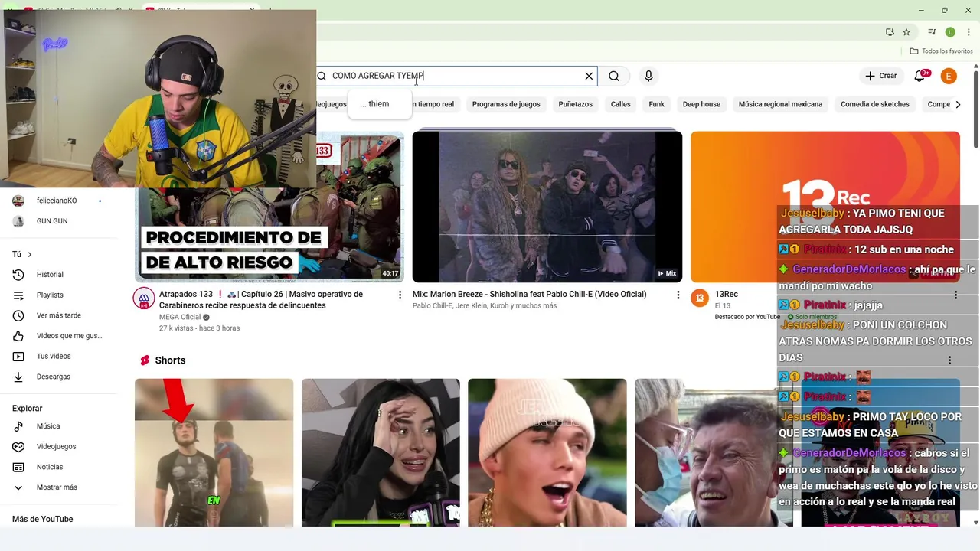Open the feliccianoKO subscription
The width and height of the screenshot is (980, 551).
tap(57, 201)
